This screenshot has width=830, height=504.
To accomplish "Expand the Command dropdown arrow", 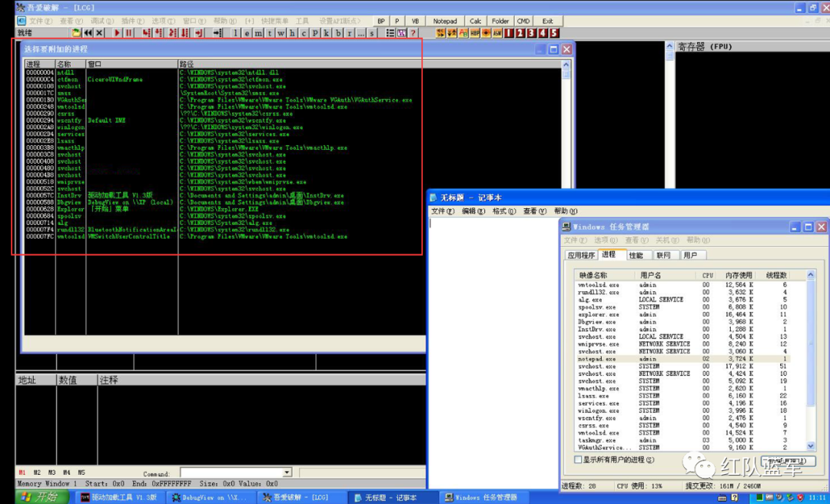I will tap(287, 472).
